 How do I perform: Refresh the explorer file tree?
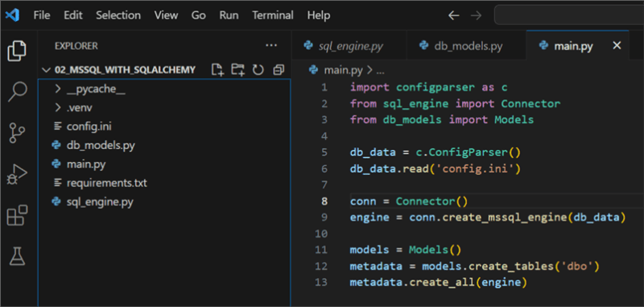(258, 70)
